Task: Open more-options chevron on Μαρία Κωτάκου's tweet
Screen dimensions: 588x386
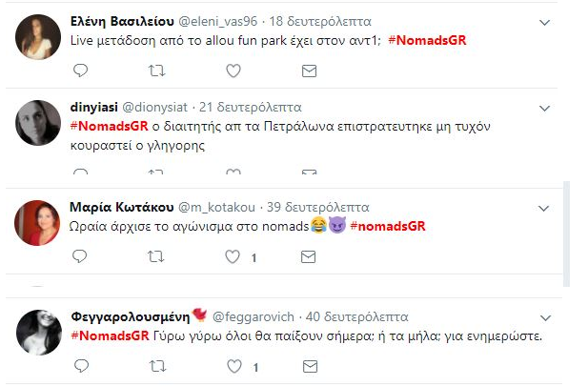Action: [544, 207]
